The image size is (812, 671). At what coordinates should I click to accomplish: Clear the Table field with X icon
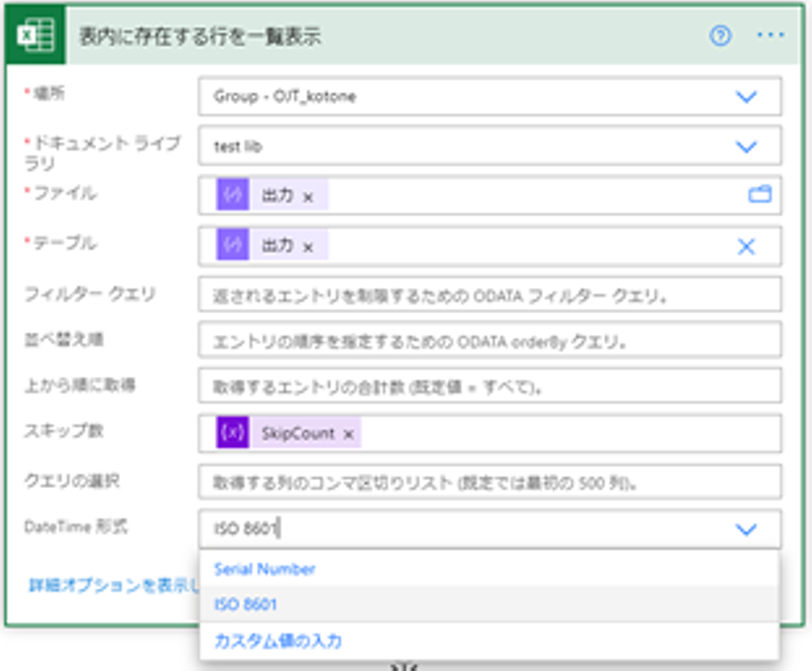coord(746,246)
